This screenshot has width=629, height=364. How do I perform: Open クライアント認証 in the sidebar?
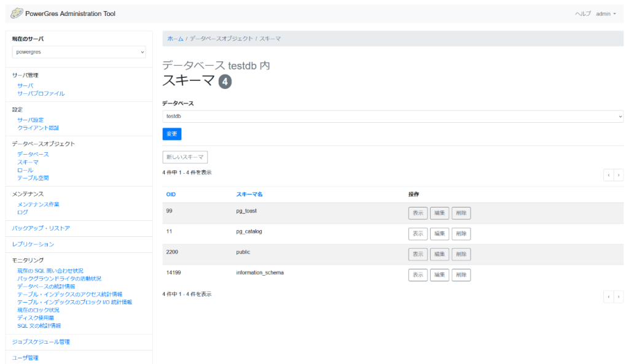38,128
